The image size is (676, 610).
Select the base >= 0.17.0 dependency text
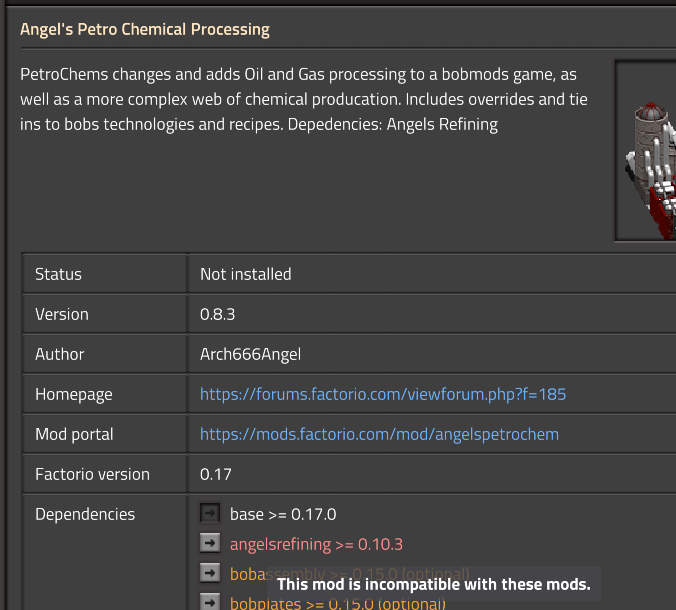pos(283,514)
